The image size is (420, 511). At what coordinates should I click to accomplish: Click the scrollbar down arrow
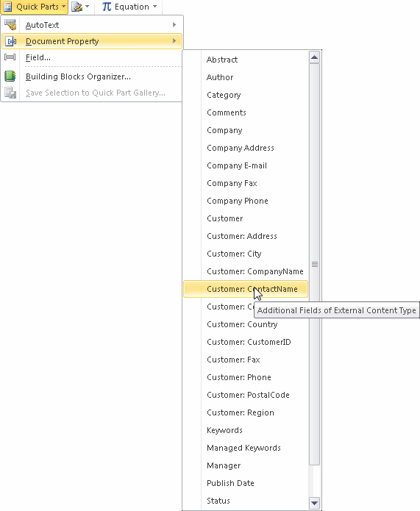[x=314, y=503]
